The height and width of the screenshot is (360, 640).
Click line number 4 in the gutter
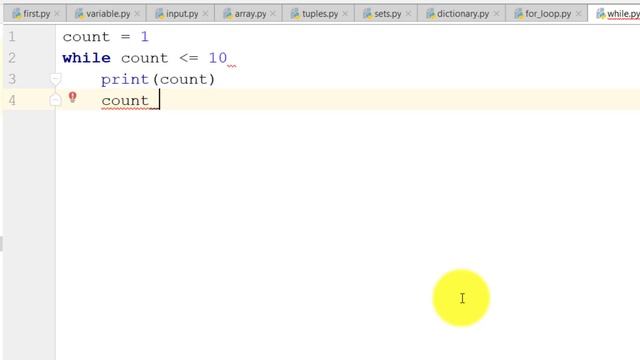(12, 100)
